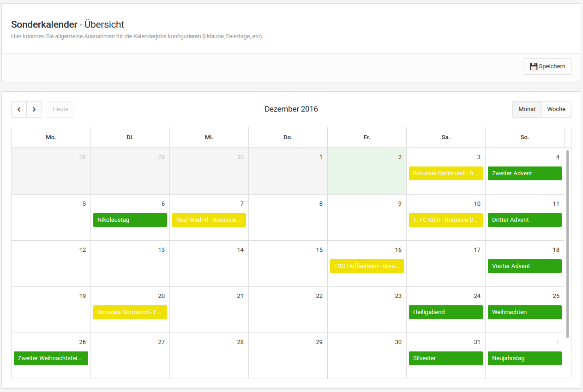The width and height of the screenshot is (583, 392).
Task: Open the Heiligabend event
Action: click(446, 312)
